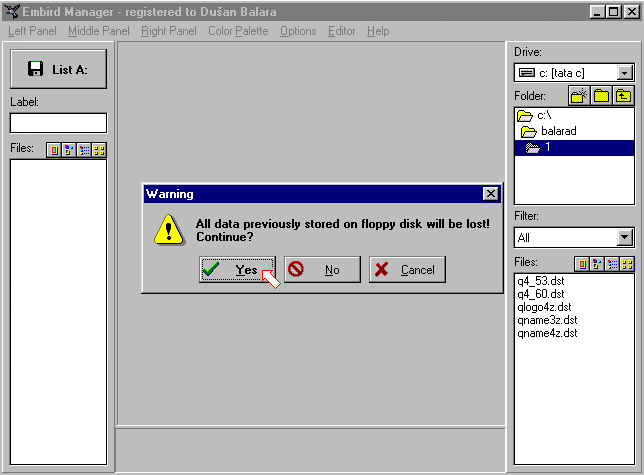Choose No in the Warning dialog
Image resolution: width=644 pixels, height=475 pixels.
[322, 269]
